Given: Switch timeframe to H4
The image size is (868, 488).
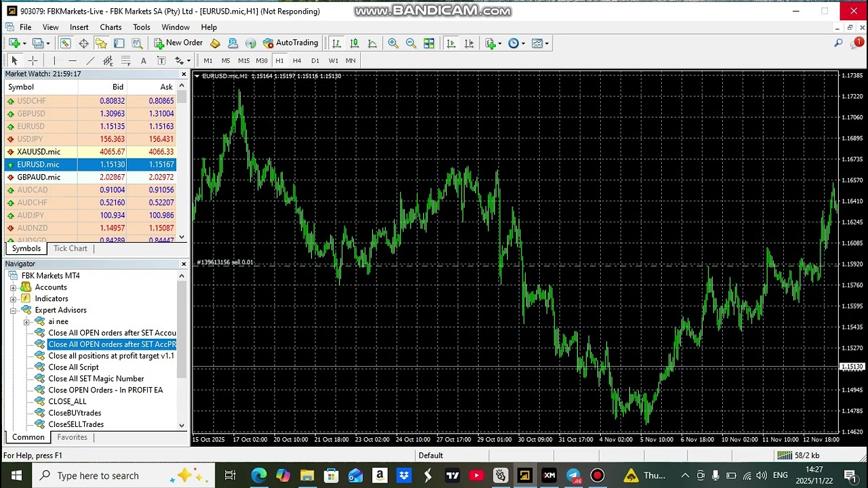Looking at the screenshot, I should coord(297,61).
